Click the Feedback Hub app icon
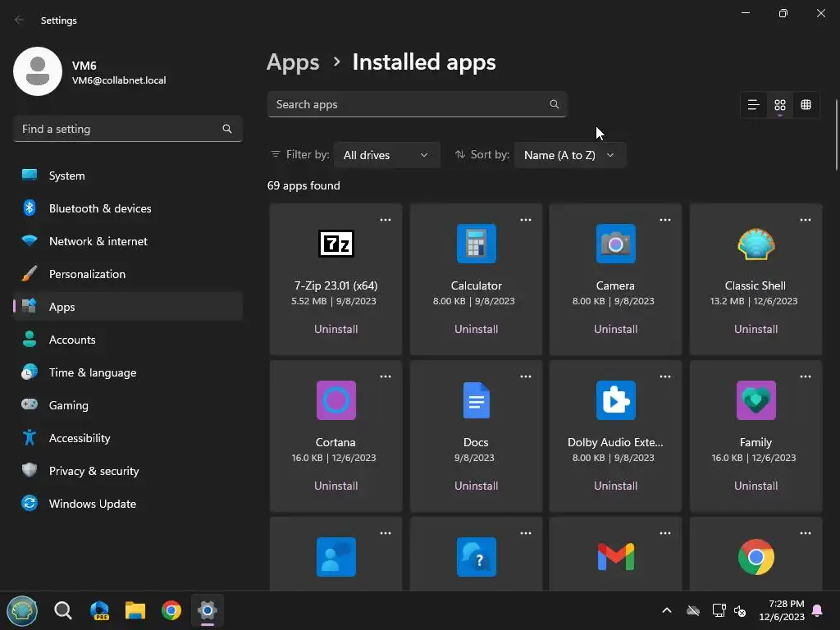The image size is (840, 630). [336, 557]
